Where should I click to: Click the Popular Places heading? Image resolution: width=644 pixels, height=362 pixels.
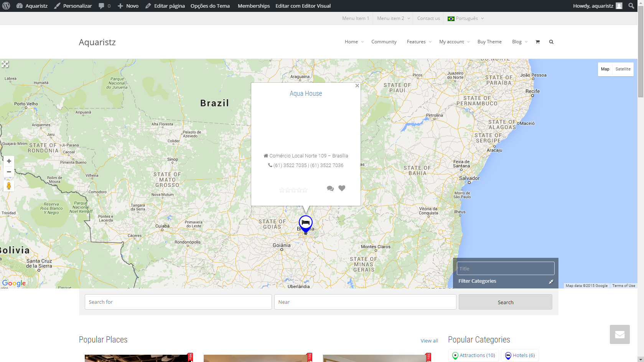click(103, 340)
